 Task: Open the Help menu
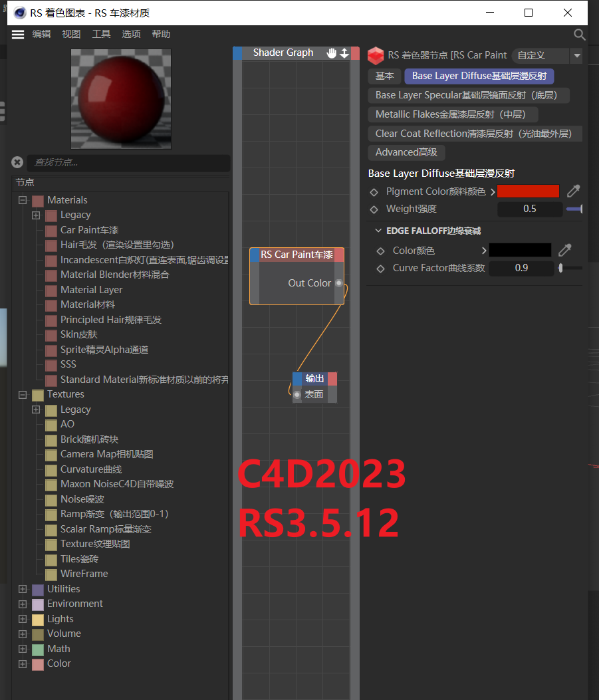click(161, 35)
